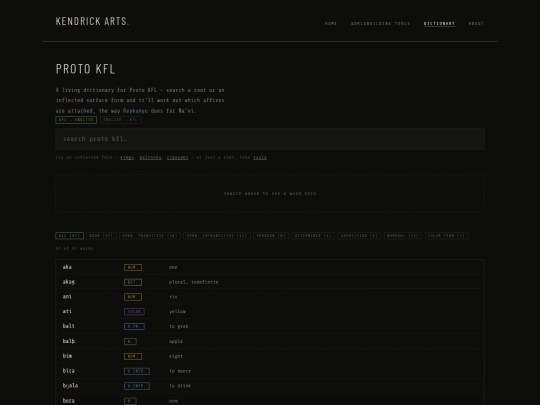Click the 'to dance' definition

(180, 371)
